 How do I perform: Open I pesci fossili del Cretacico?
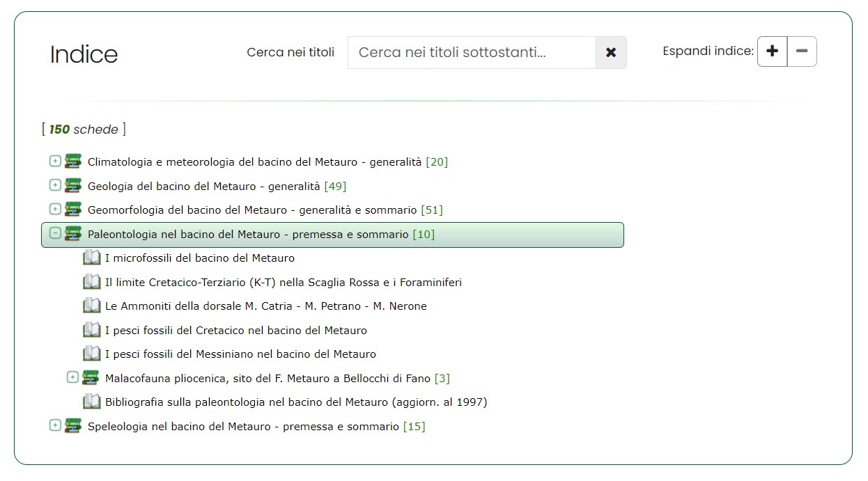pyautogui.click(x=235, y=331)
